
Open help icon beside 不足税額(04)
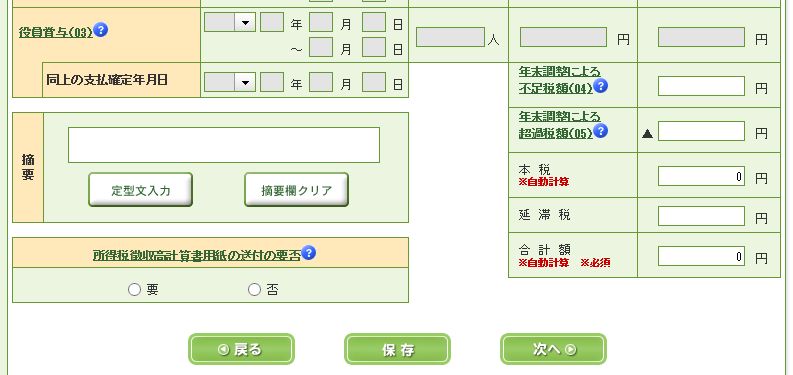[x=600, y=87]
